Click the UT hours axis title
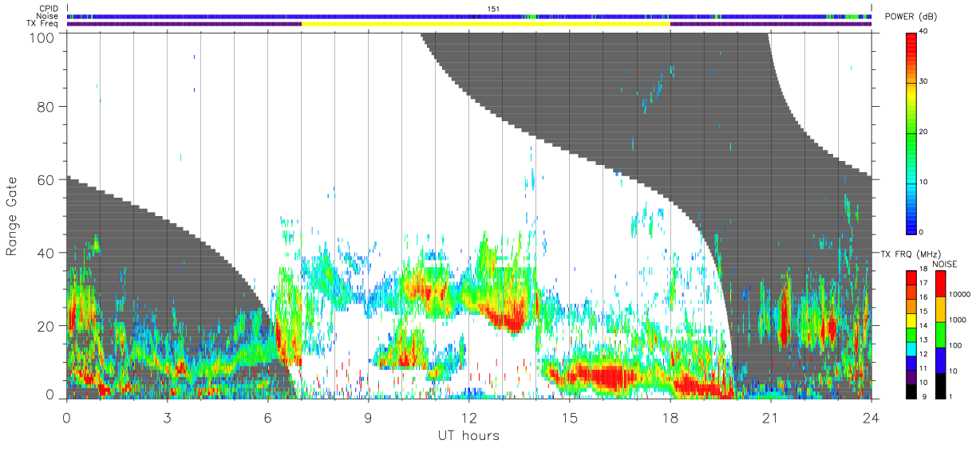The height and width of the screenshot is (452, 980). point(469,435)
